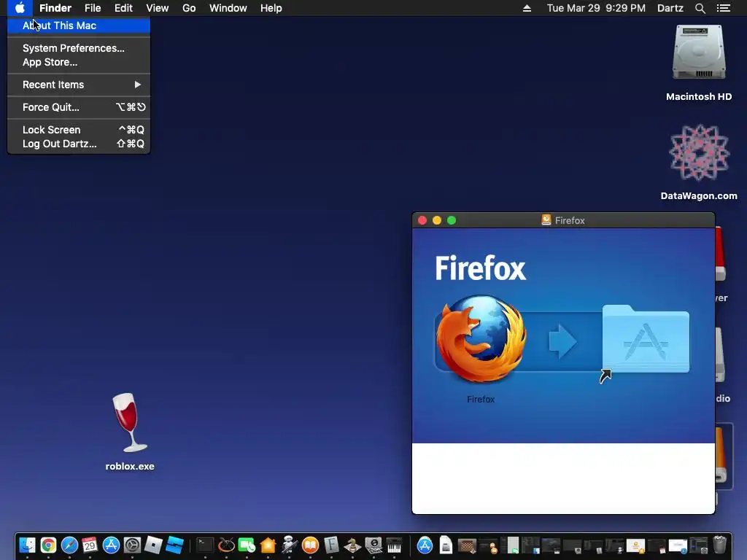747x560 pixels.
Task: Open Chess app in the Dock
Action: pos(352,545)
